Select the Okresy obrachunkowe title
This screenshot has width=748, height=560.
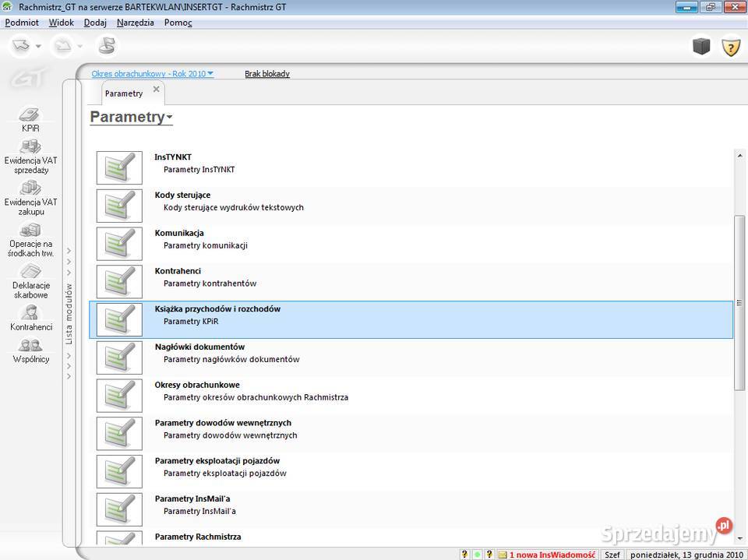(x=197, y=385)
